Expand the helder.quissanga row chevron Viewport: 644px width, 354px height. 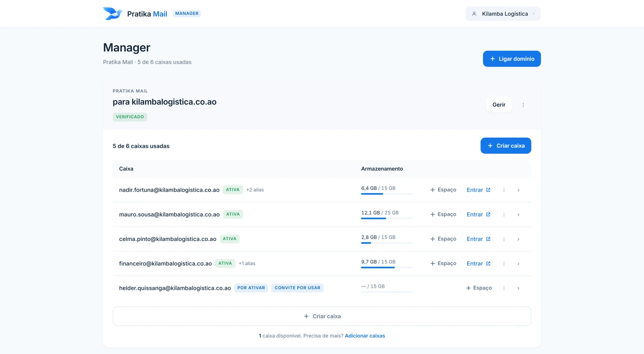pyautogui.click(x=518, y=288)
